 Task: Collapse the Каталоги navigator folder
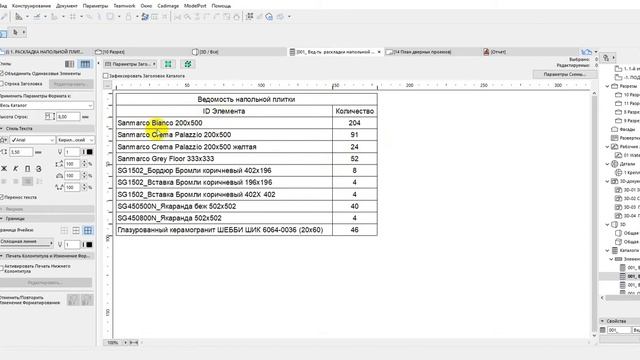[x=607, y=251]
